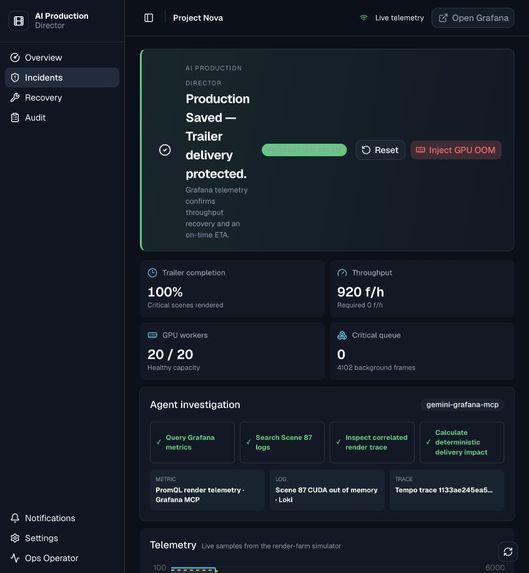Viewport: 529px width, 573px height.
Task: Select Calculate deterministic delivery impact step
Action: click(x=462, y=442)
